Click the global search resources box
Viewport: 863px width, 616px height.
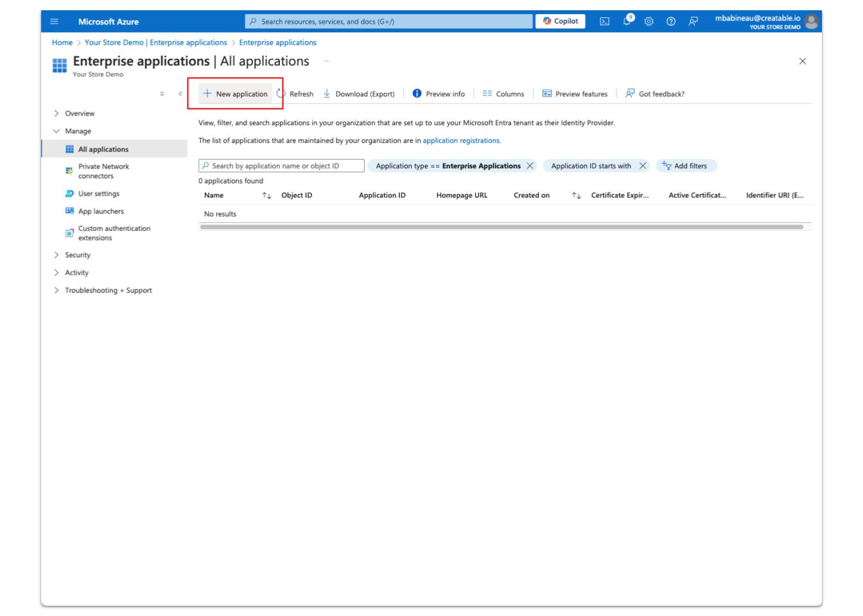tap(388, 21)
